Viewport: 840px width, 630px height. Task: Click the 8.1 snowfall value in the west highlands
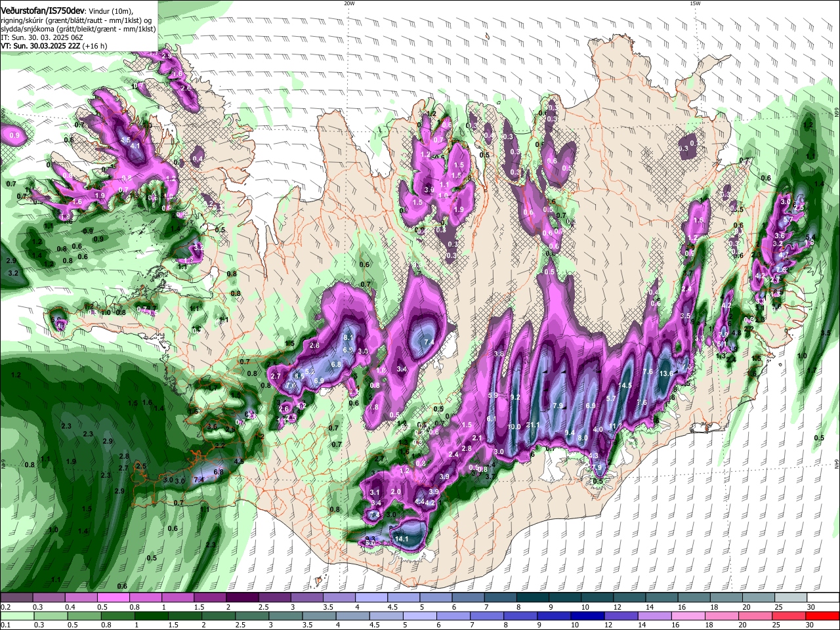point(348,337)
